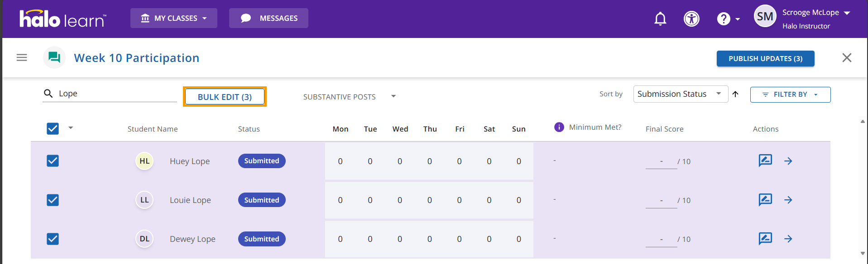Open the notifications bell

pos(660,19)
